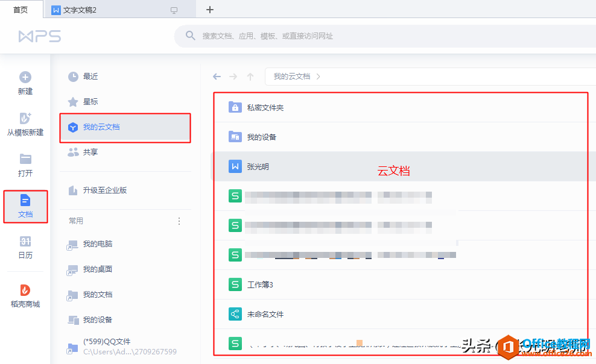
Task: Click the back arrow navigation icon
Action: coord(217,77)
